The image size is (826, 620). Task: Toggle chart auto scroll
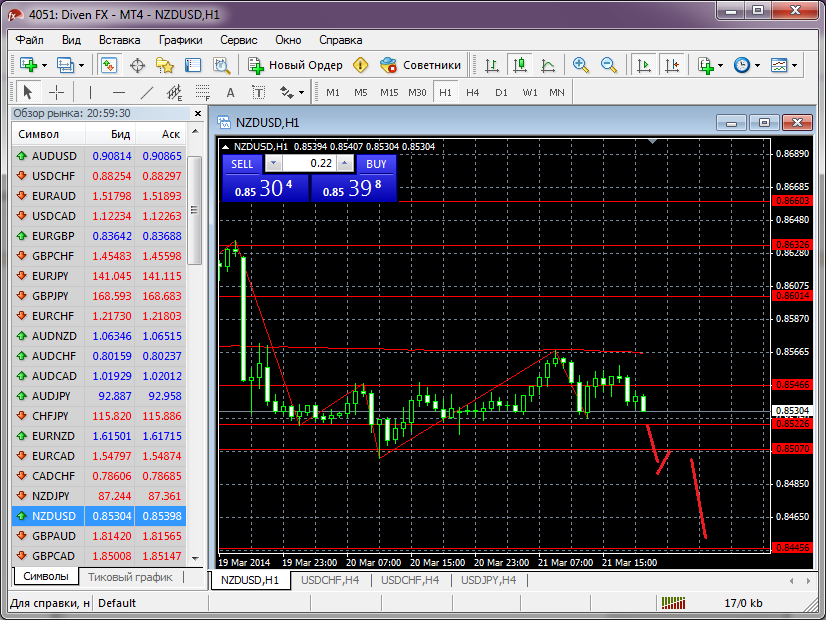(643, 65)
